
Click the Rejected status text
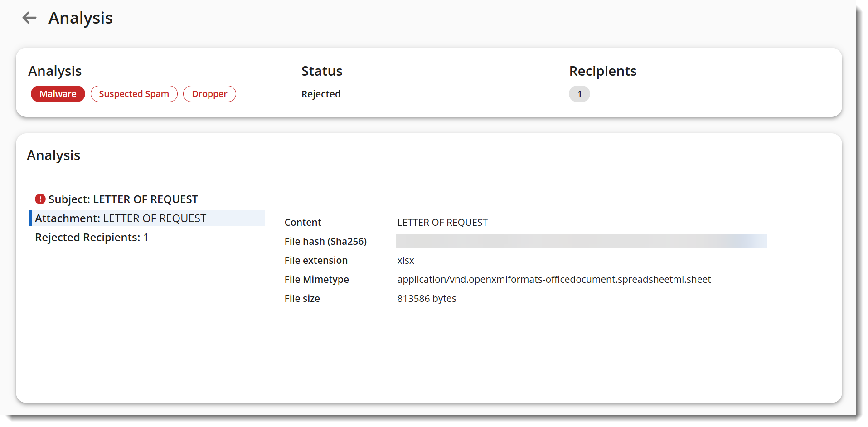[321, 94]
